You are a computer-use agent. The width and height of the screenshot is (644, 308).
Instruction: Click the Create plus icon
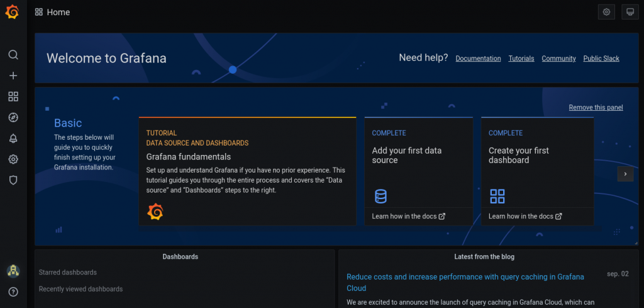point(13,76)
